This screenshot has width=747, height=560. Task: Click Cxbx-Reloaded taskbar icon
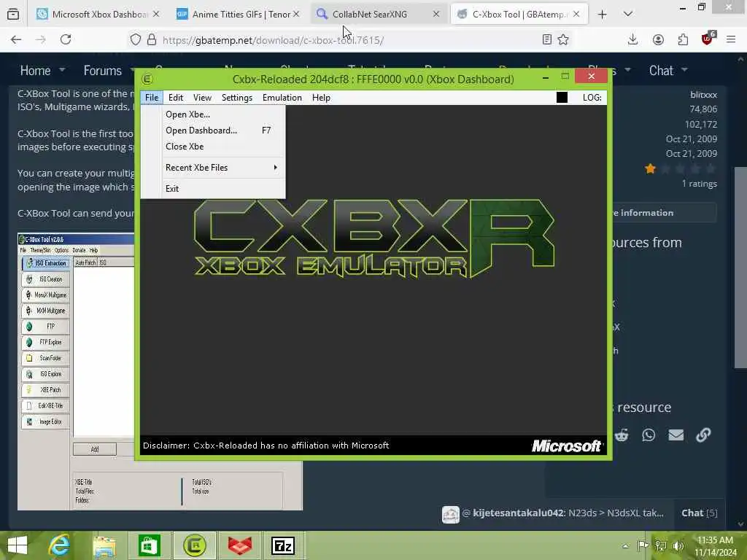coord(194,545)
